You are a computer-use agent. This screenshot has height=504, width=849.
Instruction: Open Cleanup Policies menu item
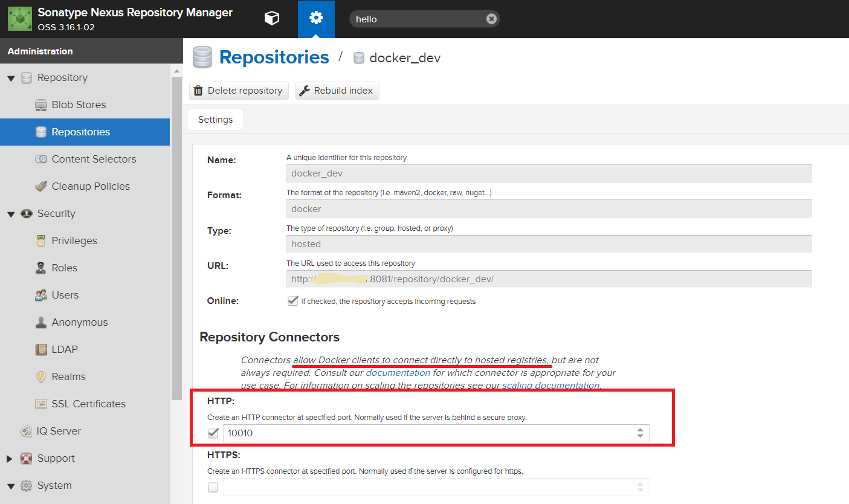pyautogui.click(x=91, y=186)
